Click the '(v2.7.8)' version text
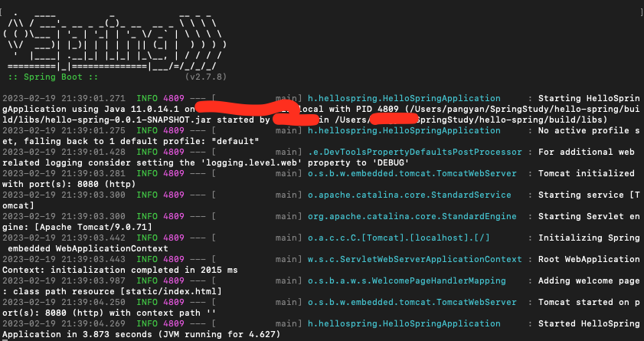The height and width of the screenshot is (341, 644). coord(205,77)
